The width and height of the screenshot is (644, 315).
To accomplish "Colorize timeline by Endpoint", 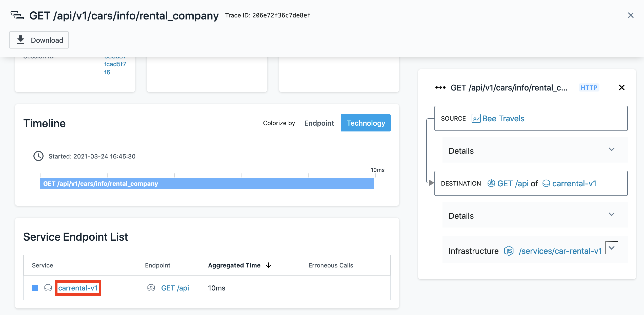I will [319, 123].
